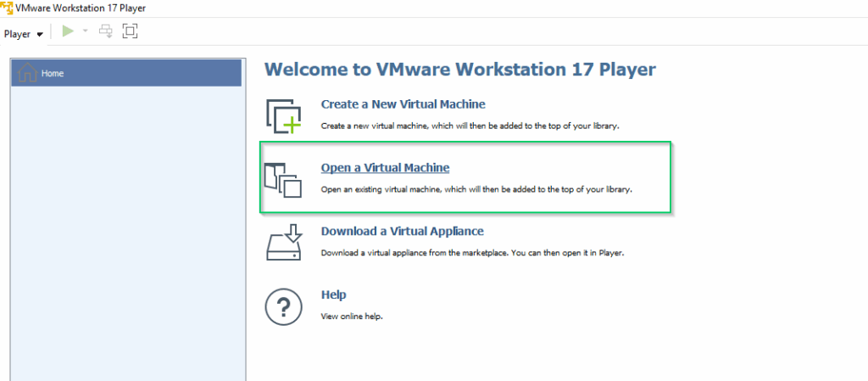
Task: Open the Create a New Virtual Machine link
Action: click(x=403, y=104)
